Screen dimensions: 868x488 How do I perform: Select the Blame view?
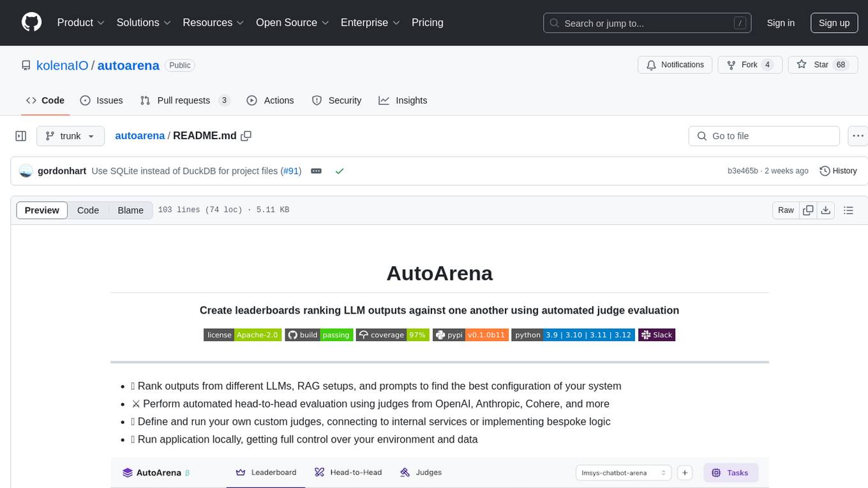[130, 210]
